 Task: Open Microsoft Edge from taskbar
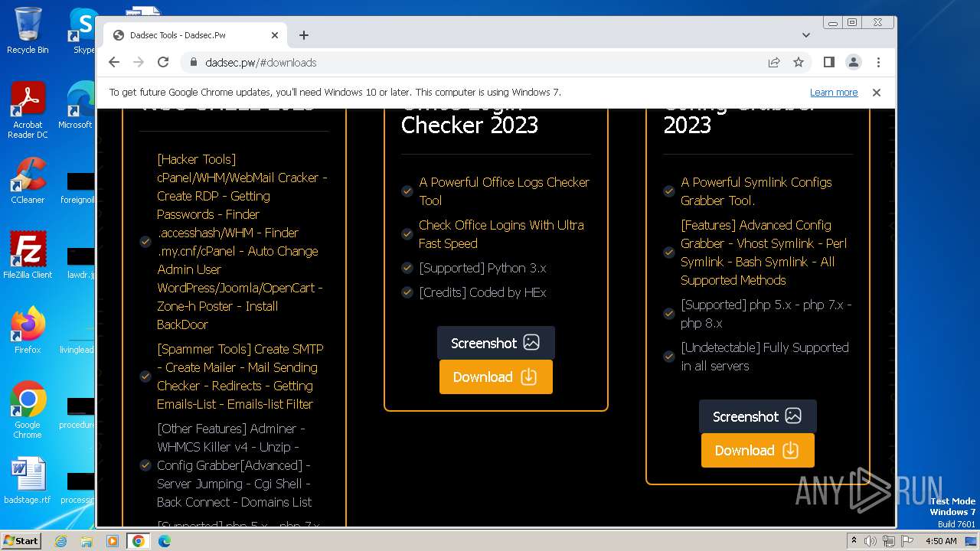tap(165, 541)
